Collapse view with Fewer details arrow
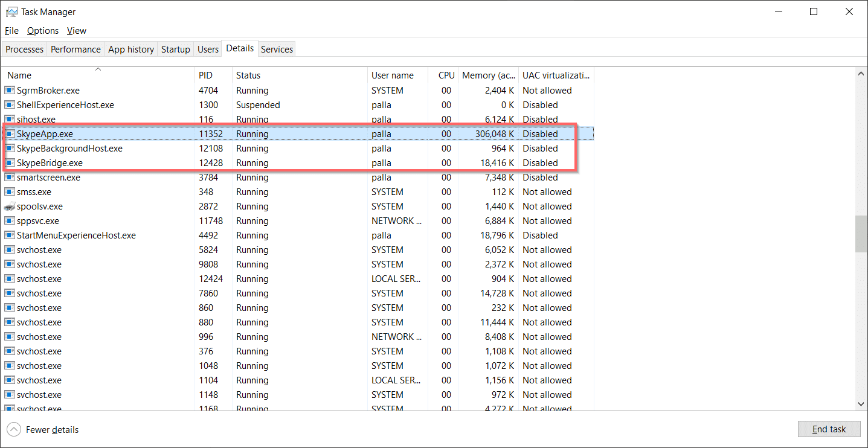The height and width of the screenshot is (448, 868). (x=14, y=429)
